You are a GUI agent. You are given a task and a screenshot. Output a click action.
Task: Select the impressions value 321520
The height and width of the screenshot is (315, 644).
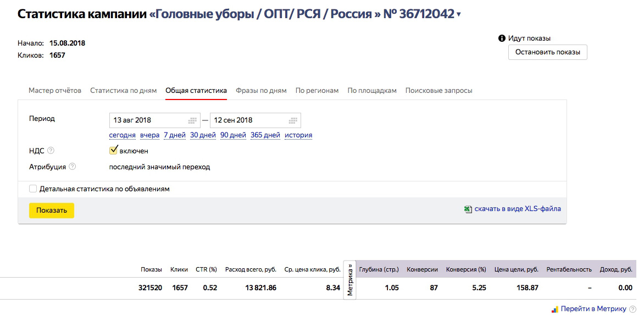151,288
